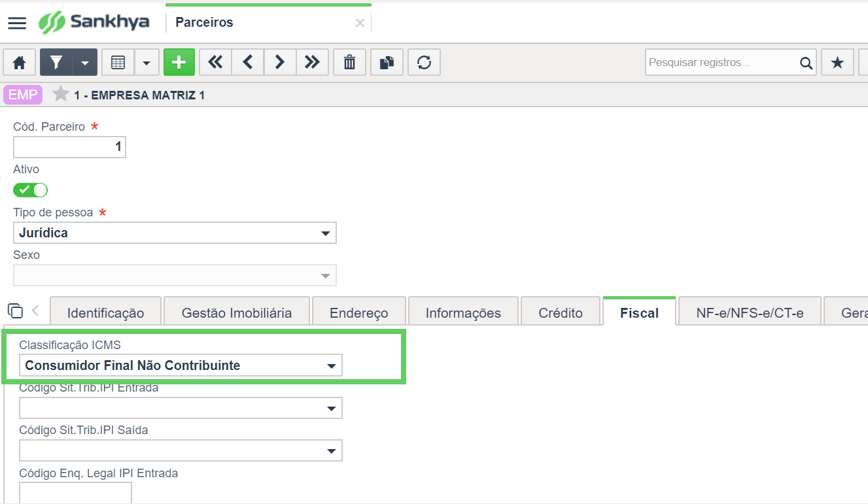Switch to grid view mode
The image size is (868, 504).
click(x=118, y=62)
